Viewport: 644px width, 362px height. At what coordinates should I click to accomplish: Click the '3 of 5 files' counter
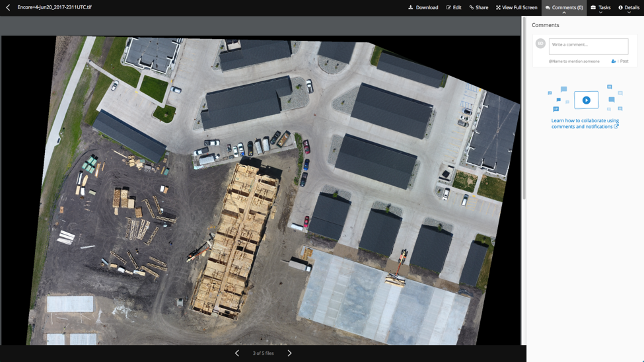[x=263, y=353]
